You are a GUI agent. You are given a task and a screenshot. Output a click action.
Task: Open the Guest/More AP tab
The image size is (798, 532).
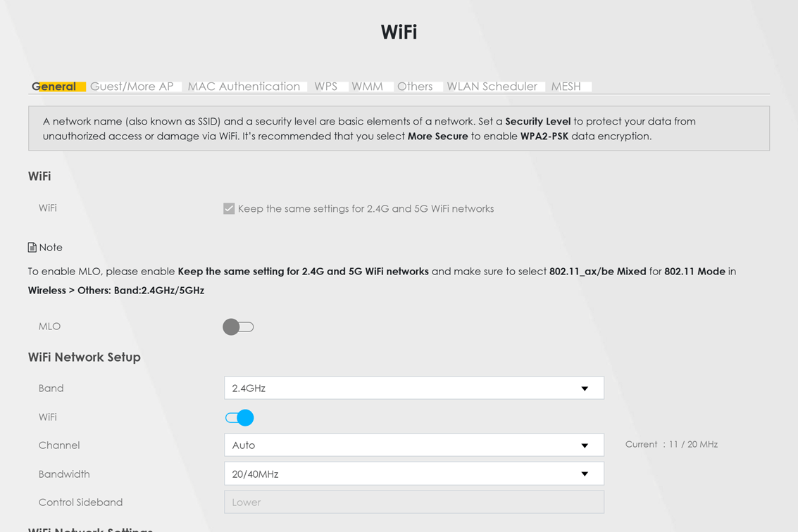[132, 87]
